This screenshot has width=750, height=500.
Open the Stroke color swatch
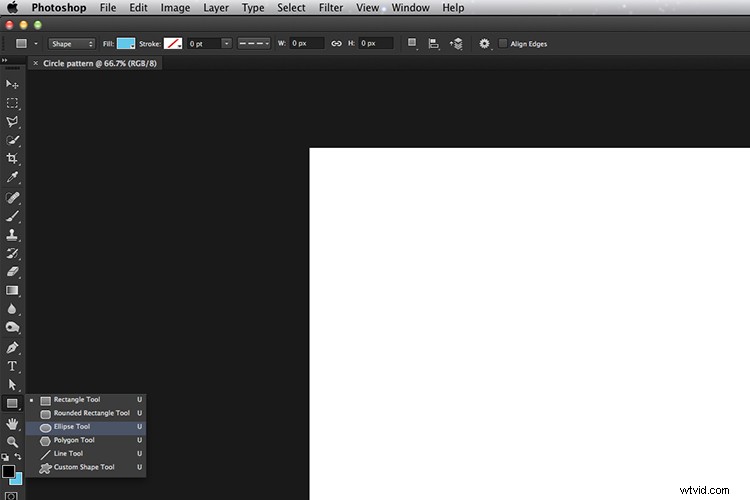173,44
